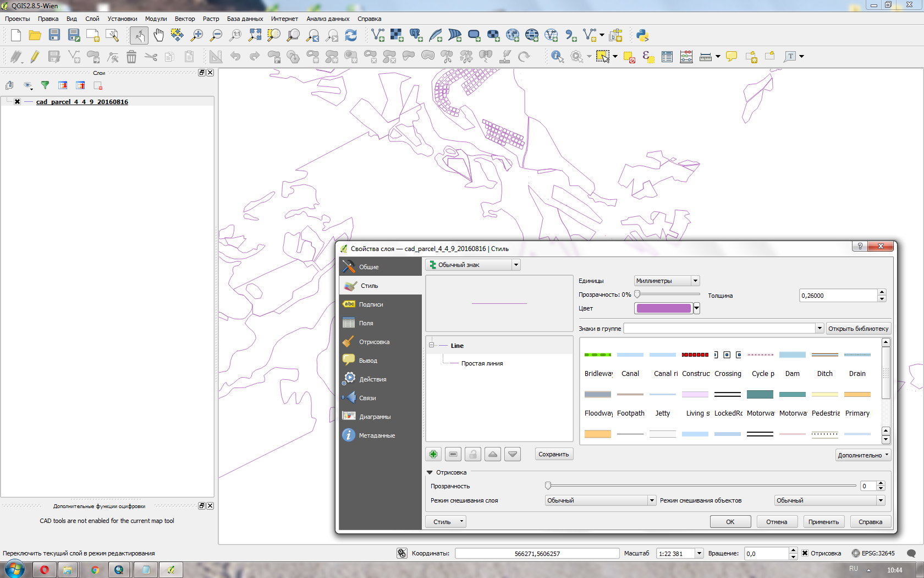Switch to the Подписи tab
This screenshot has width=924, height=578.
(371, 304)
